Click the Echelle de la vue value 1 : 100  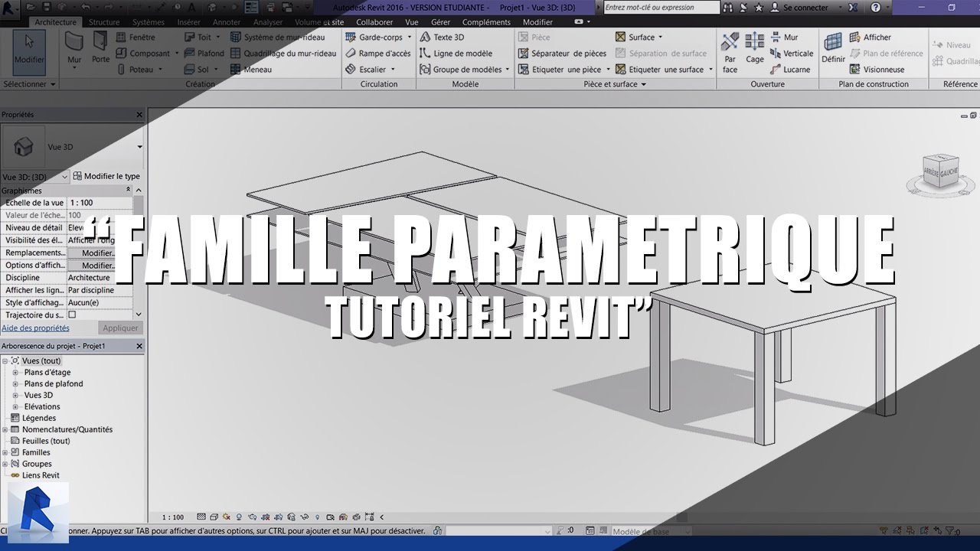[x=100, y=203]
